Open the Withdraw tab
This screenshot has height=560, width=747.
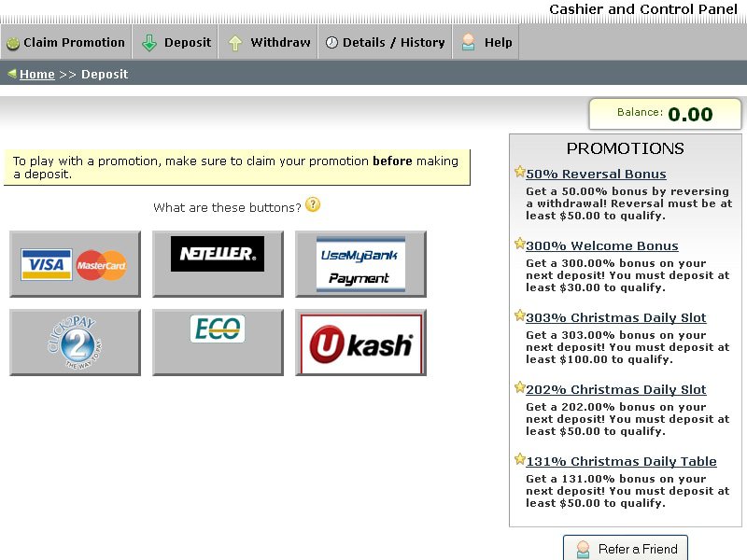point(268,42)
